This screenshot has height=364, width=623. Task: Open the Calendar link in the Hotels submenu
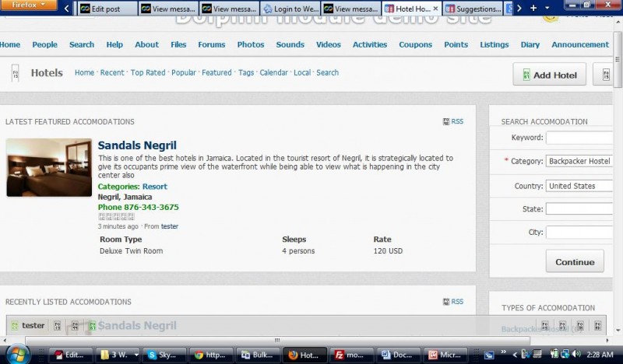click(x=274, y=72)
